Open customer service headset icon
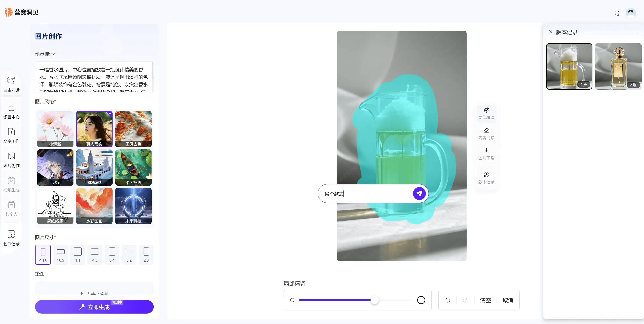The width and height of the screenshot is (644, 324). (x=617, y=13)
